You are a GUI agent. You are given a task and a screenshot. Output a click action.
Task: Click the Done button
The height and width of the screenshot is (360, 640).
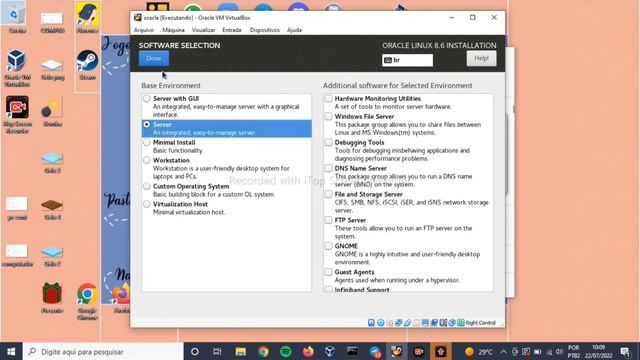153,59
